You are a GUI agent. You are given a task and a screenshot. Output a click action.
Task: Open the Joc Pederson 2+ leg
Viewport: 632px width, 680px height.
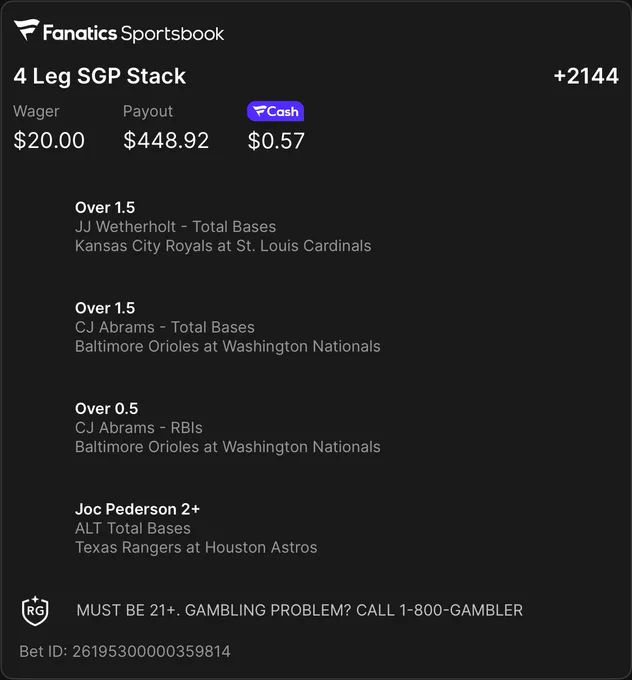[196, 528]
